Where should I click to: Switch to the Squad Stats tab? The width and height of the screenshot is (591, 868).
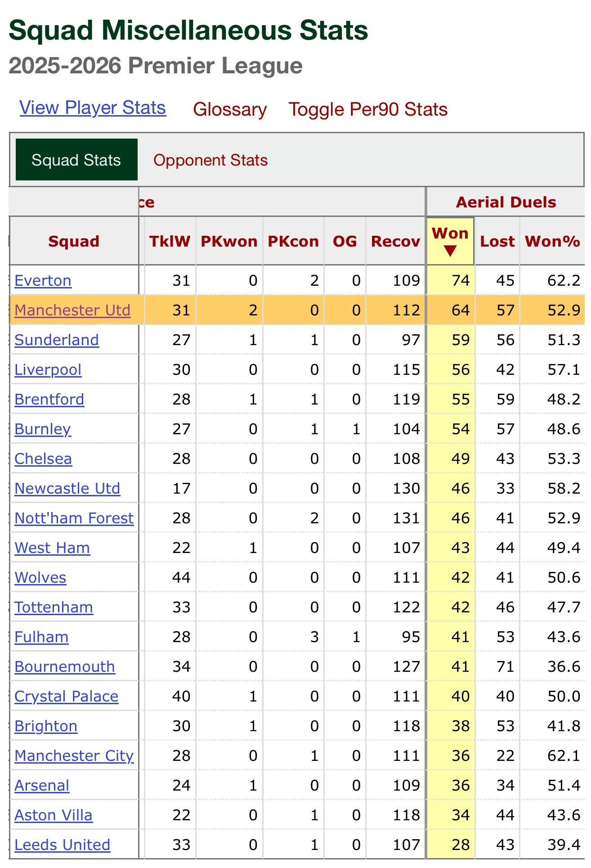pos(76,160)
